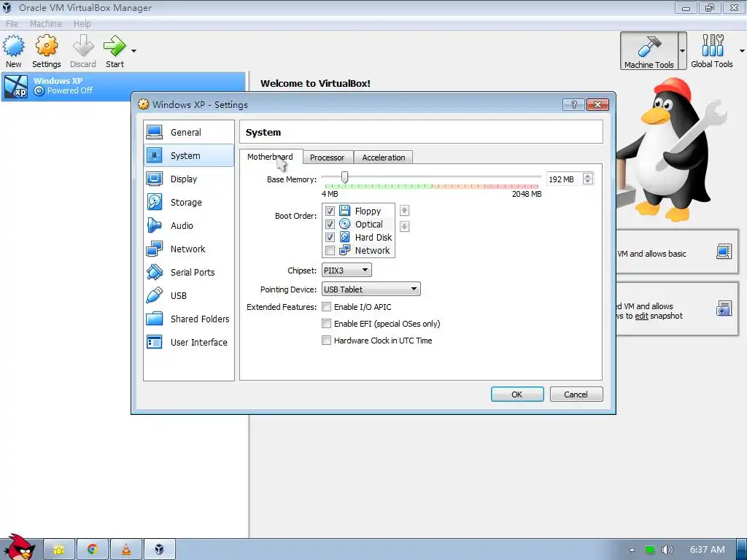Image resolution: width=747 pixels, height=560 pixels.
Task: Open the Pointing Device dropdown
Action: pyautogui.click(x=371, y=289)
